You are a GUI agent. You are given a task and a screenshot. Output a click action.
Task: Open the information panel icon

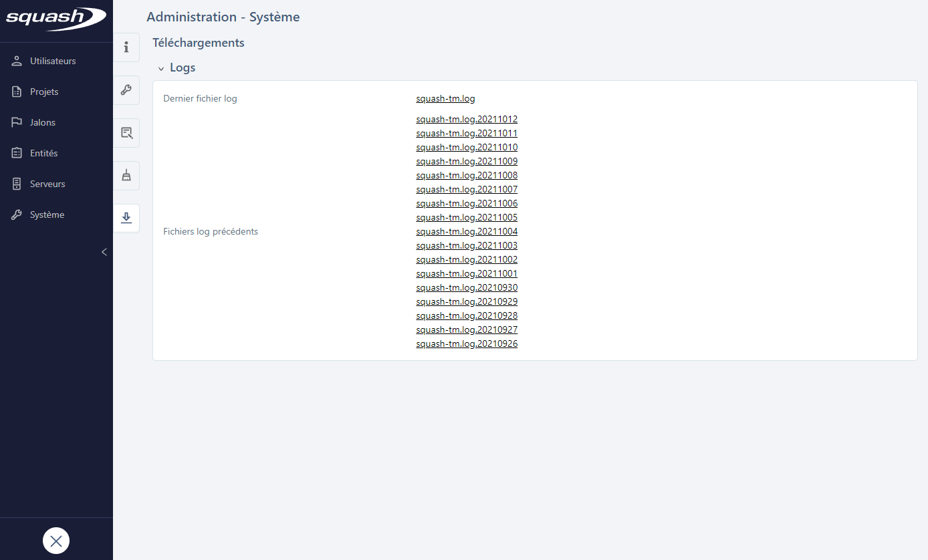pyautogui.click(x=126, y=47)
